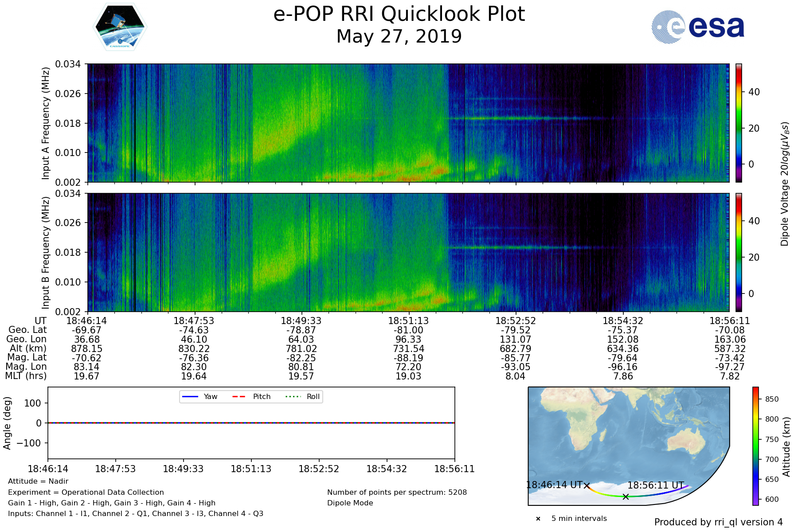The image size is (798, 532).
Task: Click the 'May 27, 2019' date subtitle
Action: click(399, 36)
